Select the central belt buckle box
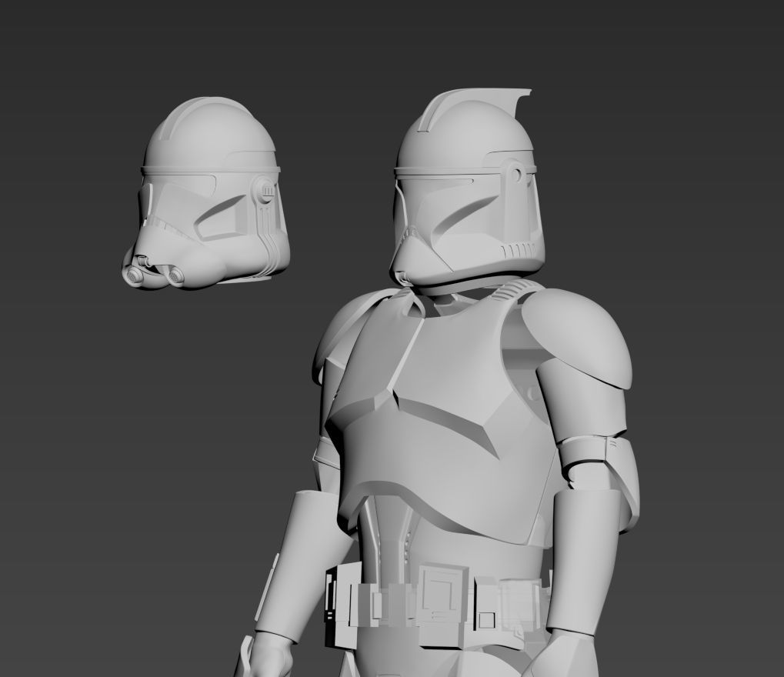The image size is (784, 677). (x=443, y=605)
